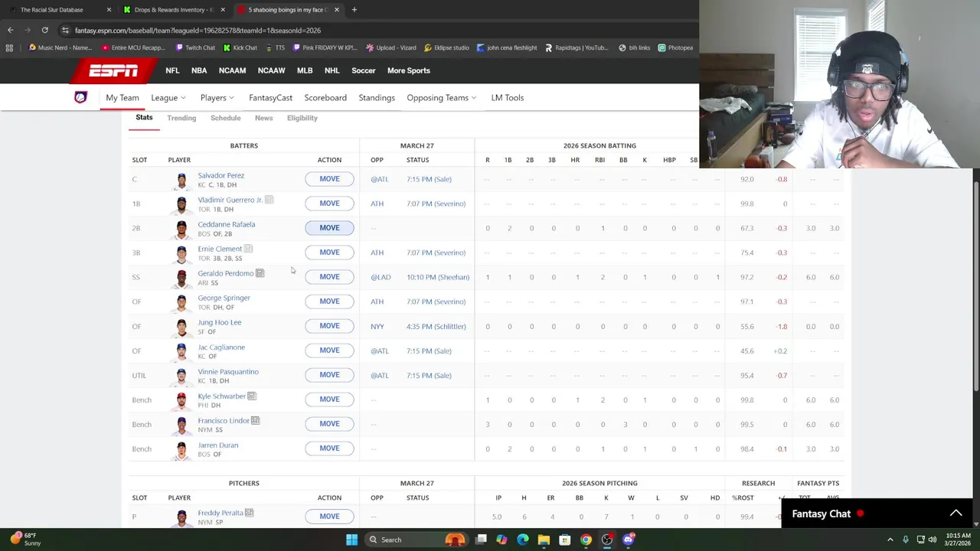Viewport: 980px width, 551px height.
Task: Click the ESPN logo
Action: pyautogui.click(x=113, y=70)
